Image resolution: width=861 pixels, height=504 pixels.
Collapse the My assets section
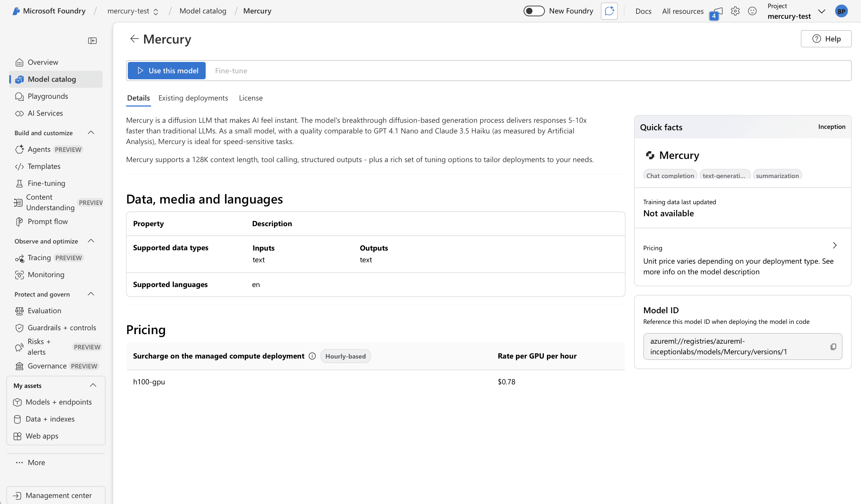coord(93,385)
